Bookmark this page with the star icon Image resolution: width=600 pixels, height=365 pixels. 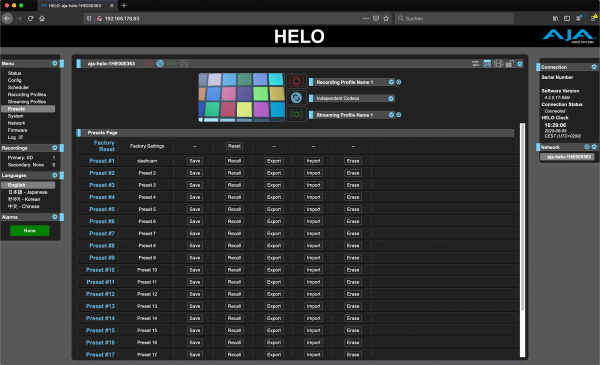click(386, 18)
